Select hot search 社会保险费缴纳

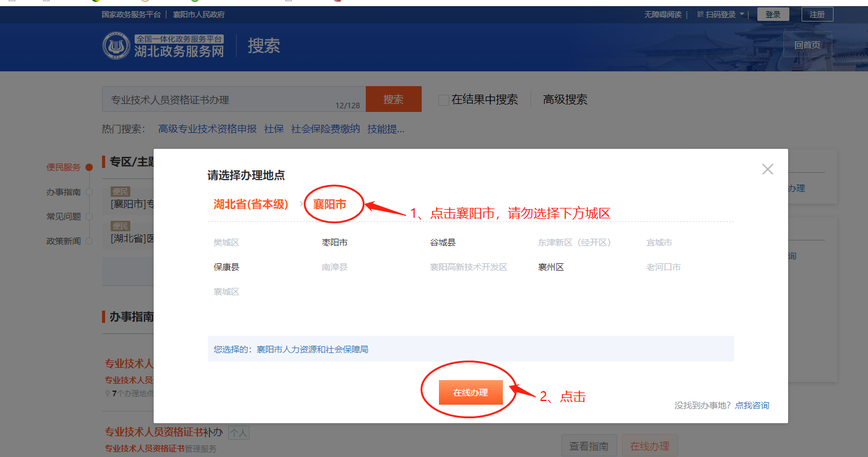coord(325,129)
